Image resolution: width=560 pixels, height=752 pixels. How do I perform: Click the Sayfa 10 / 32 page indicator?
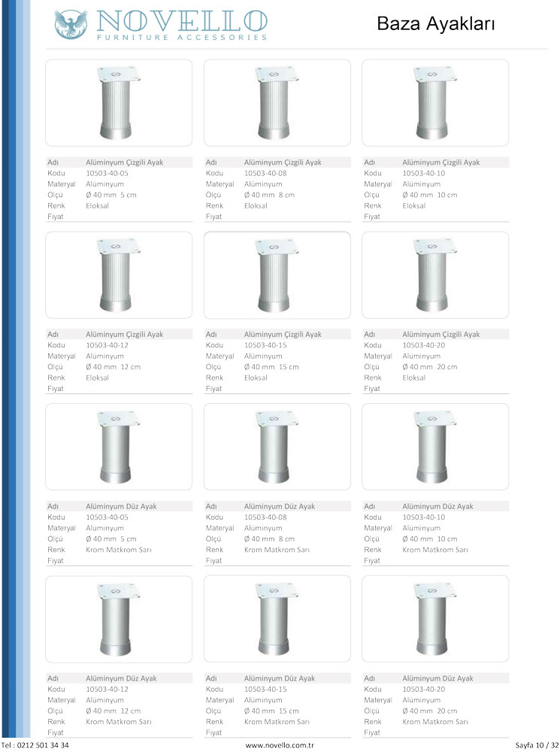tap(536, 744)
